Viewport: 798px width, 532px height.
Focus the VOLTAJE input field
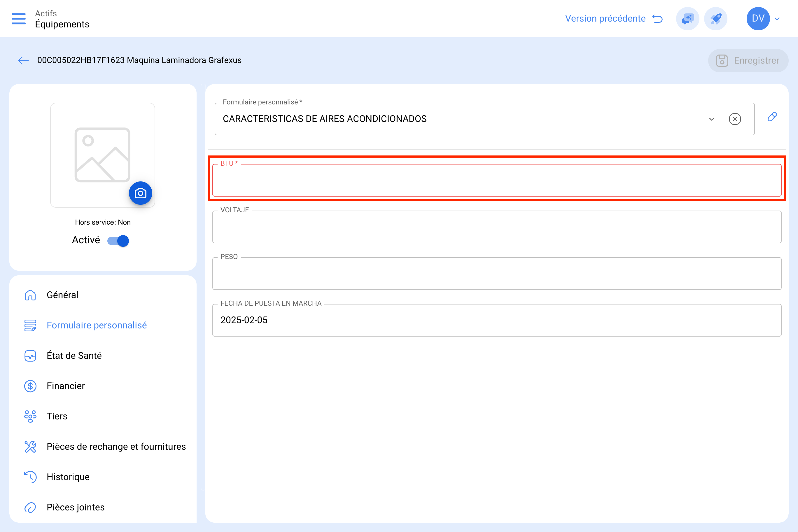(x=497, y=227)
